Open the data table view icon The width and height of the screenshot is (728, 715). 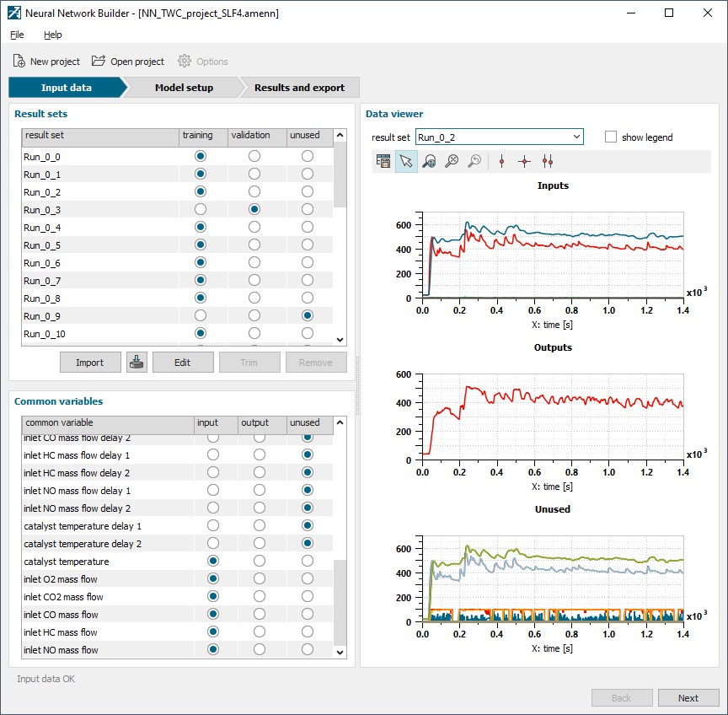383,161
